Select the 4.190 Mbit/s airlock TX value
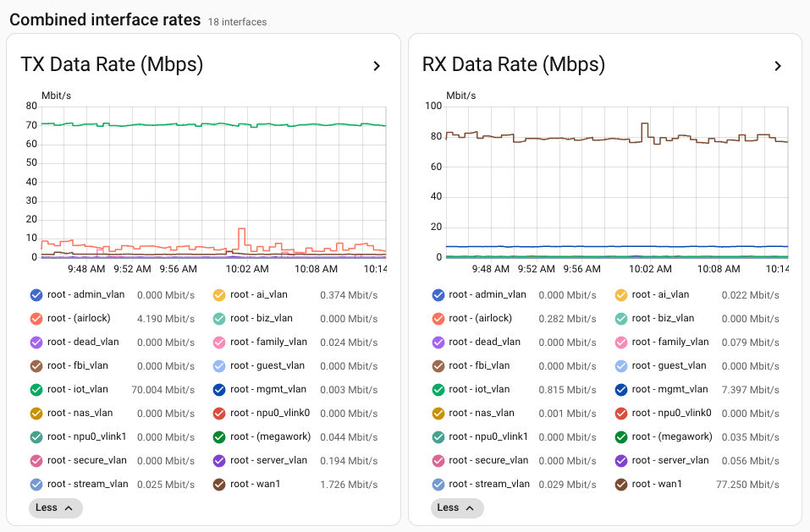The image size is (810, 532). [166, 319]
